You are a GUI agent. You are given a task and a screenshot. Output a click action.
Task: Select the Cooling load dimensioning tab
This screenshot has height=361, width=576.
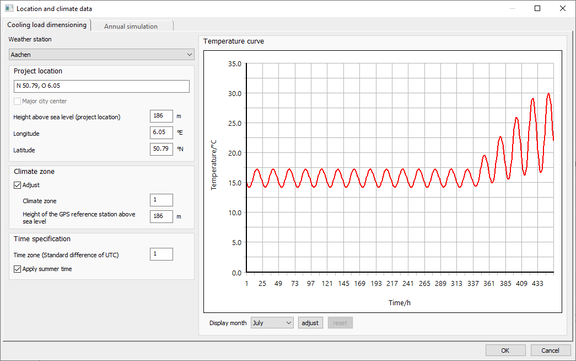coord(47,25)
